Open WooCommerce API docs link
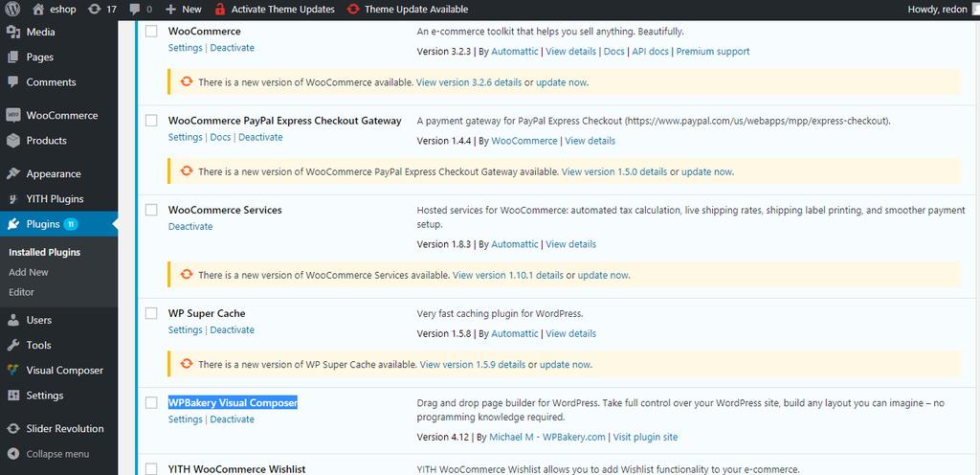Viewport: 980px width, 475px height. coord(650,52)
